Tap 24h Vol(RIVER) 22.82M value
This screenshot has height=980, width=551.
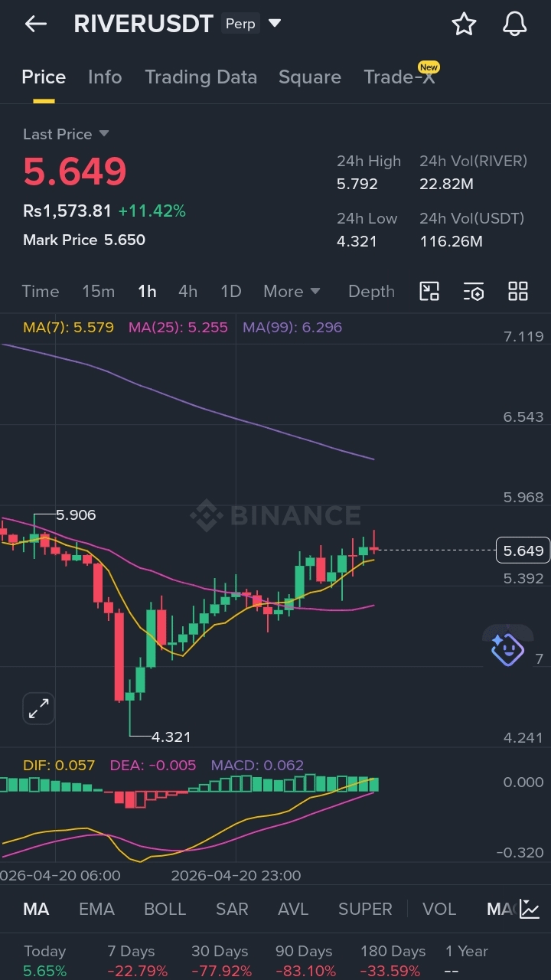446,185
